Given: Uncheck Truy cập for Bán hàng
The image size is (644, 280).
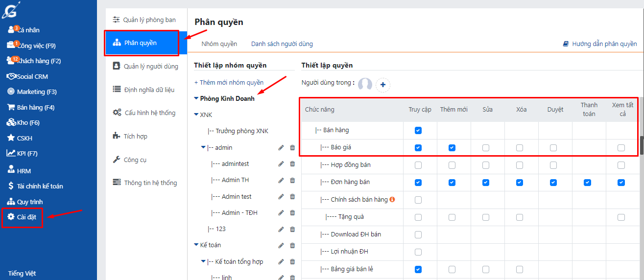Looking at the screenshot, I should pyautogui.click(x=418, y=130).
